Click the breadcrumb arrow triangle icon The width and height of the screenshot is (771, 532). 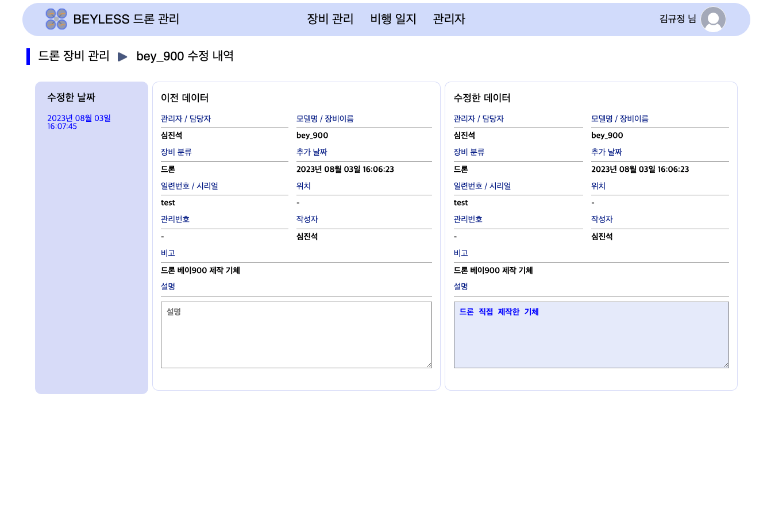(122, 56)
